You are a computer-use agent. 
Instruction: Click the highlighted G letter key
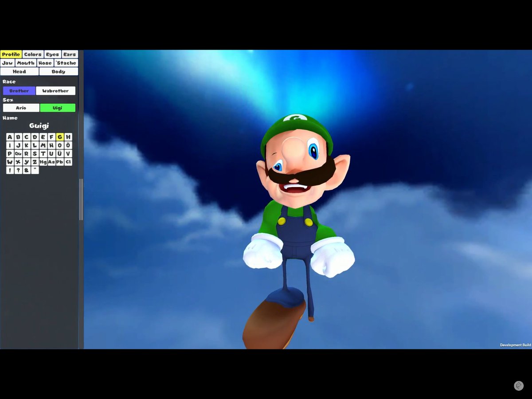point(60,137)
